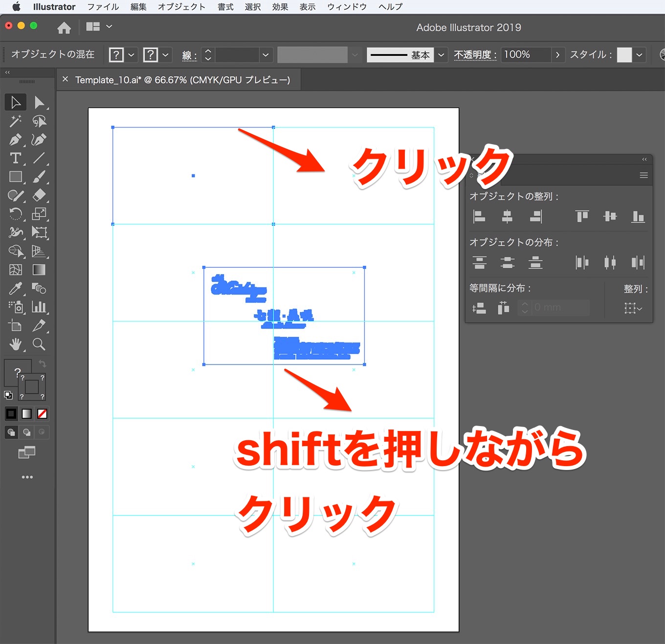Viewport: 665px width, 644px height.
Task: Select the Pen tool
Action: (x=16, y=140)
